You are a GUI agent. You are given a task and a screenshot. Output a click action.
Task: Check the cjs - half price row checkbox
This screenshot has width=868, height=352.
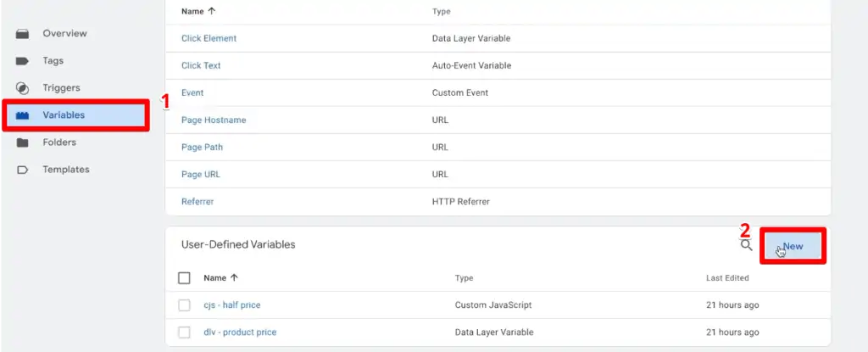(184, 305)
